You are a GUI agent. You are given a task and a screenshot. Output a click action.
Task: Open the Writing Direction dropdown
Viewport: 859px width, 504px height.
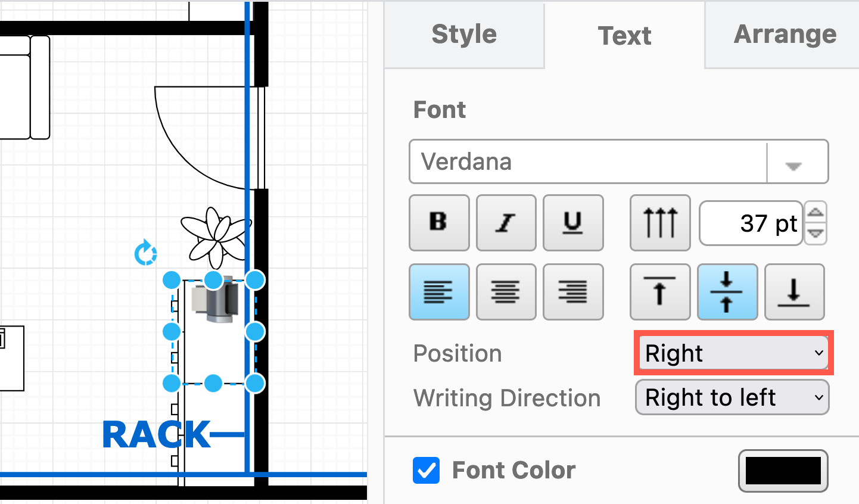coord(732,397)
